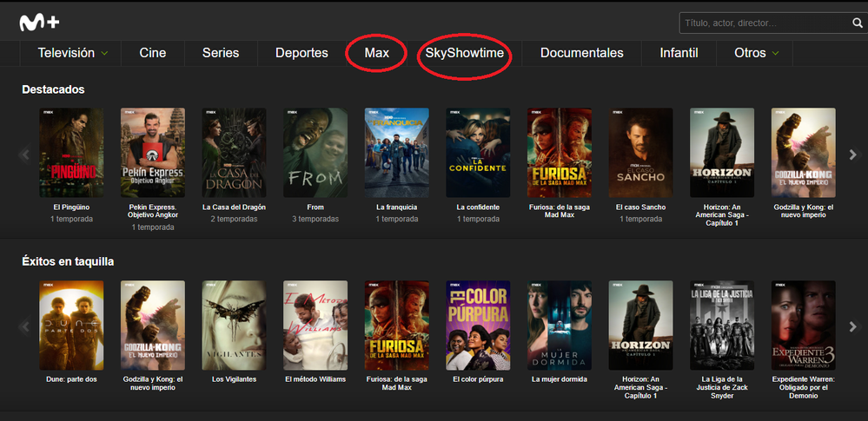This screenshot has width=868, height=421.
Task: Open La Liga de la Justicia poster
Action: (x=722, y=326)
